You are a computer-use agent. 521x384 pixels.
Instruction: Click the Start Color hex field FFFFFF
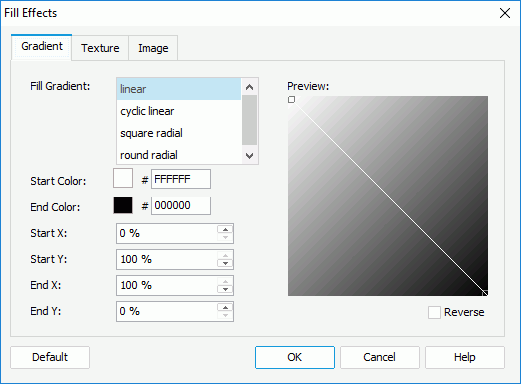(x=181, y=179)
